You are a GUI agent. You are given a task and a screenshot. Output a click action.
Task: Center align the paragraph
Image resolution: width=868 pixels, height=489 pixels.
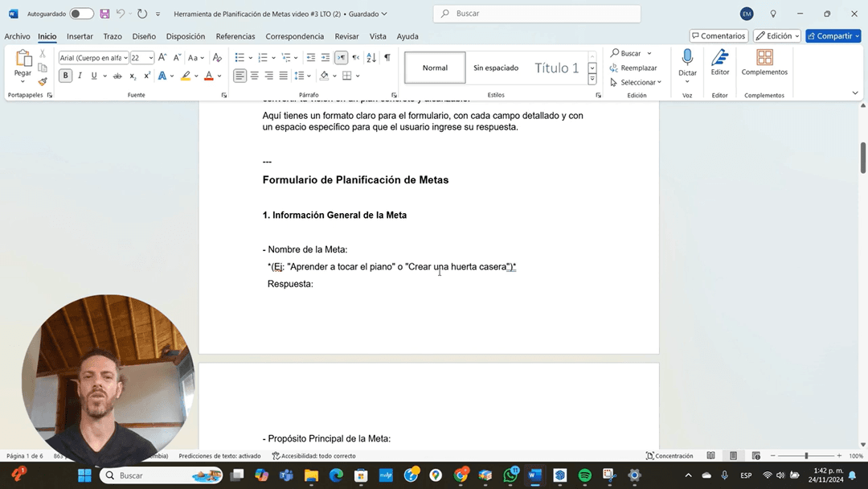point(255,76)
